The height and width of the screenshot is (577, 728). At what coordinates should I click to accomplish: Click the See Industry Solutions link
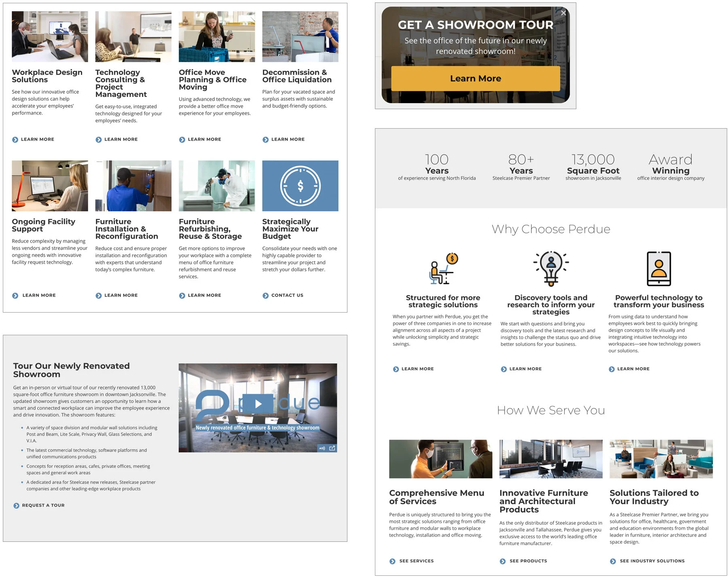pyautogui.click(x=648, y=561)
